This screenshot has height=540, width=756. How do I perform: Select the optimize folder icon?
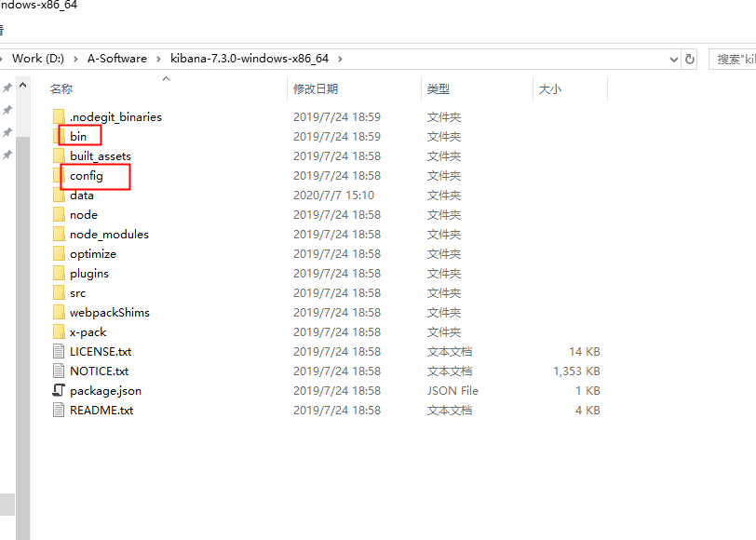point(59,253)
